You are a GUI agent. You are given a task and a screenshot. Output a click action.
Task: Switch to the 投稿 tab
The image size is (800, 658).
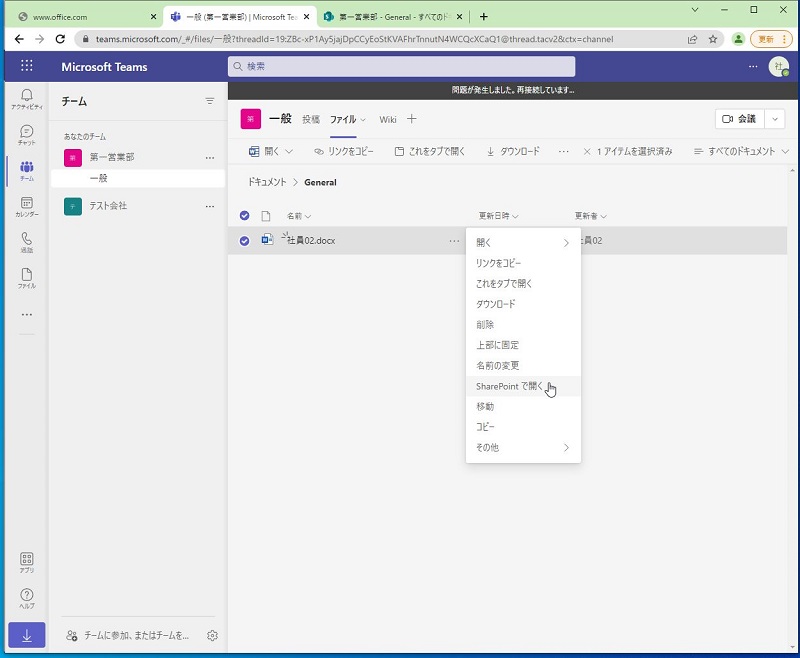pos(311,119)
